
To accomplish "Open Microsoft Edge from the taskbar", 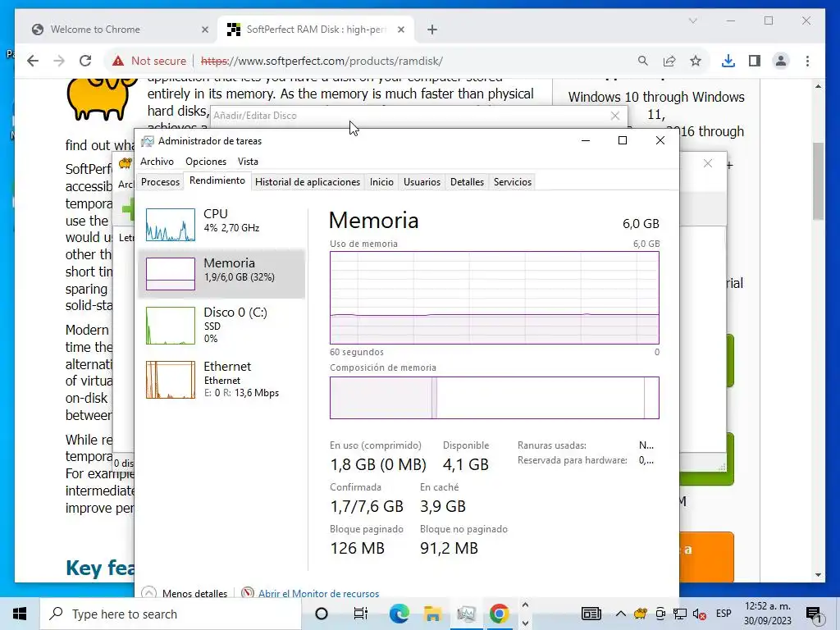I will [x=399, y=614].
